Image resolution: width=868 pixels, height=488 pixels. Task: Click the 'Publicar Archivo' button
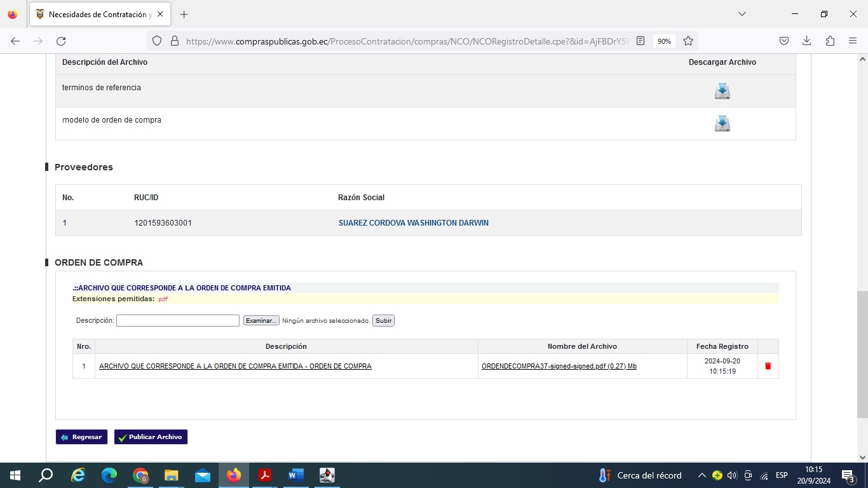pyautogui.click(x=151, y=437)
